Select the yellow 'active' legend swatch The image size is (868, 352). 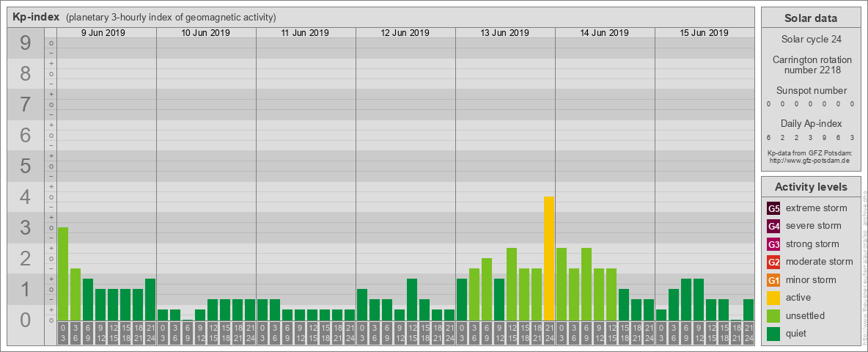[773, 298]
